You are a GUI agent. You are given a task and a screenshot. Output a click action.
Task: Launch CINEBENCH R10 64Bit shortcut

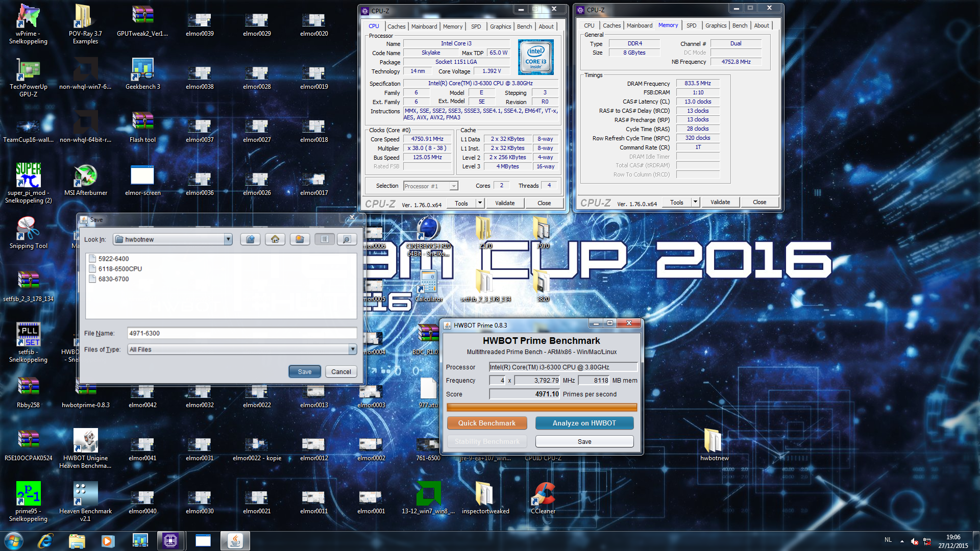(x=428, y=236)
